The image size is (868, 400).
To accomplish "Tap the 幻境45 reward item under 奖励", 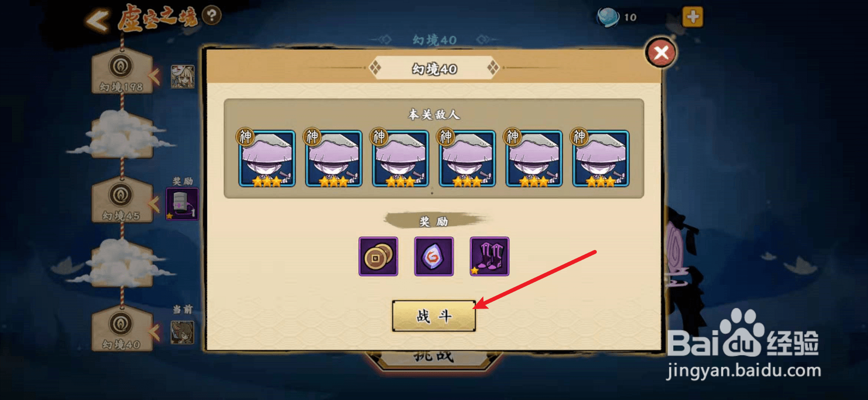I will (182, 204).
